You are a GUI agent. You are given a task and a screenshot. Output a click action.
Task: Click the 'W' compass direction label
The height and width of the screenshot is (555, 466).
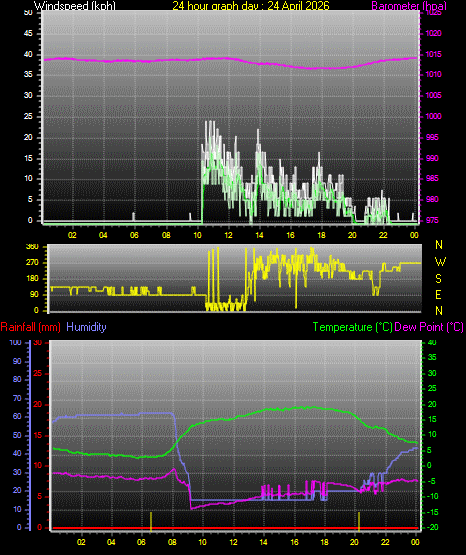(x=440, y=262)
